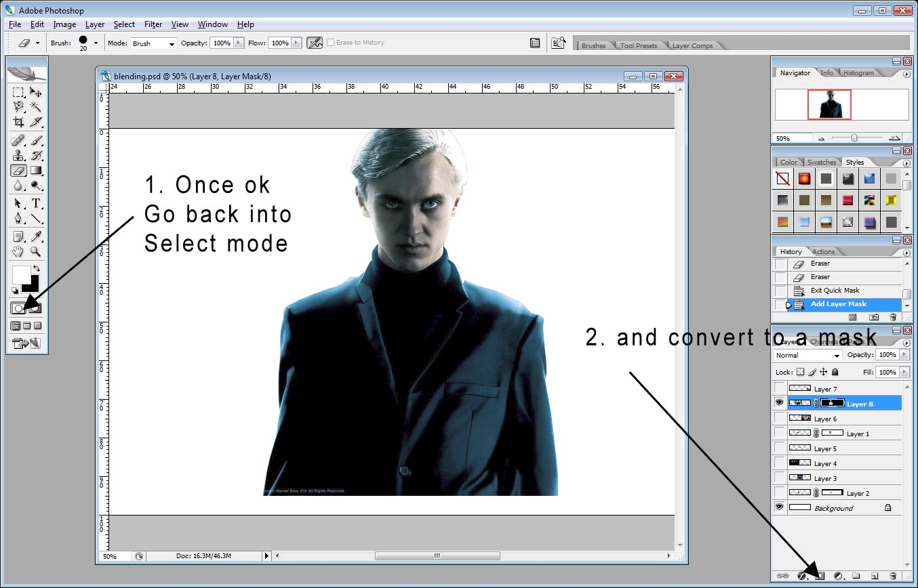Open the options bar Opacity slider arrow
The height and width of the screenshot is (588, 918).
tap(238, 43)
